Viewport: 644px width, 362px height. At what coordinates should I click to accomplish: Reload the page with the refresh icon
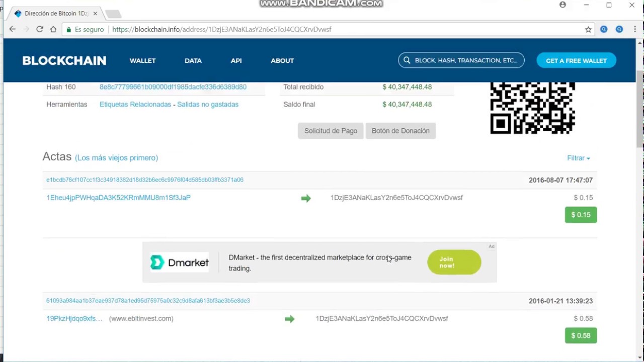[40, 29]
